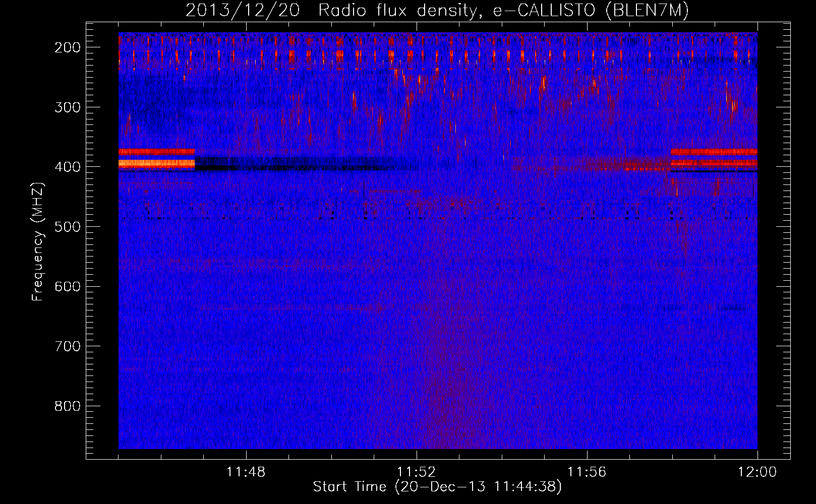Click the 500 frequency tick label
Screen dimensions: 816x504
point(67,226)
